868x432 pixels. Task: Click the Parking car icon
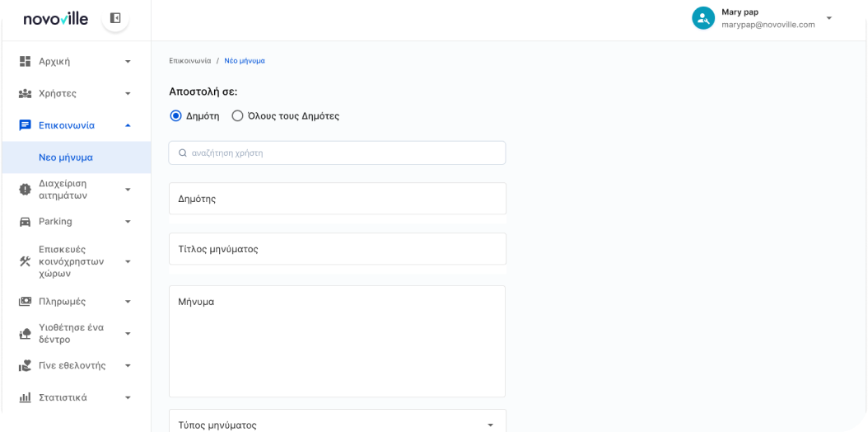(25, 222)
